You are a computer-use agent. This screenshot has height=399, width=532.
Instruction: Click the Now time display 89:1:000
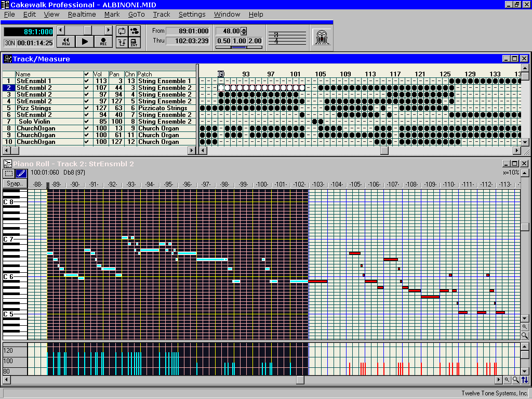point(29,32)
